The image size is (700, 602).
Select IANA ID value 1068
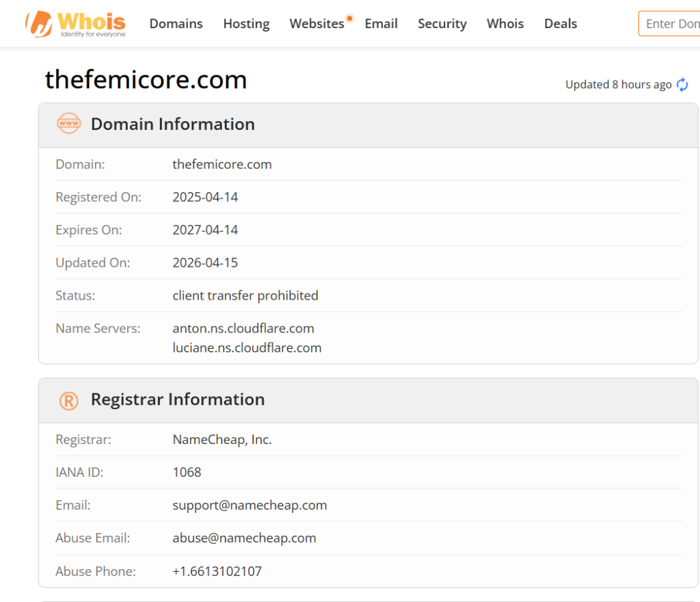(x=187, y=473)
